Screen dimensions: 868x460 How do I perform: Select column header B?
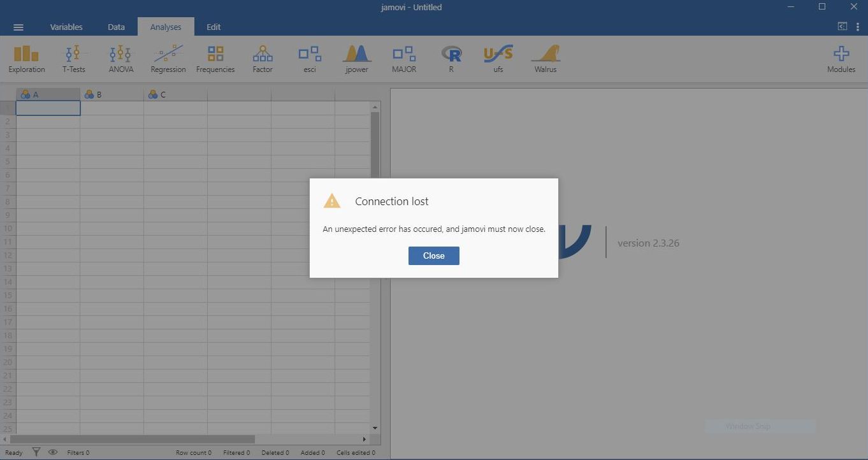(112, 94)
